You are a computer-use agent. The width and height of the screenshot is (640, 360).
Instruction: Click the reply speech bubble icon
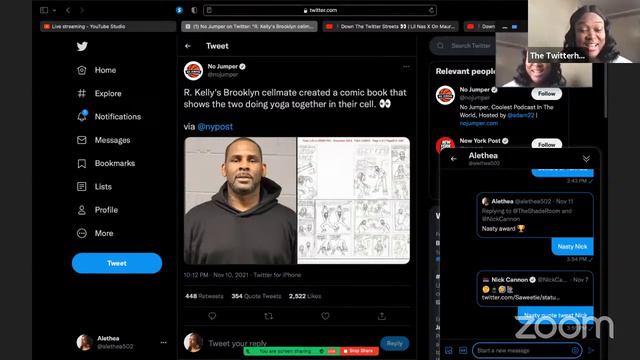tap(212, 316)
